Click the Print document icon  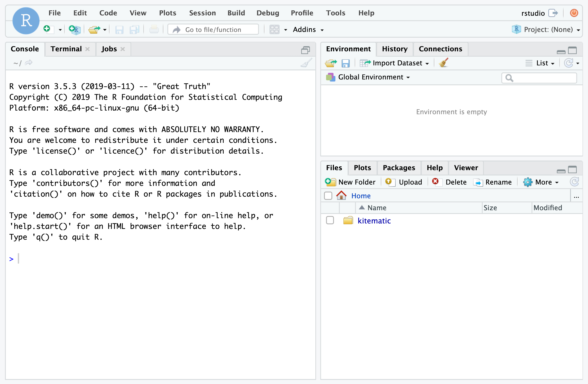pos(154,29)
